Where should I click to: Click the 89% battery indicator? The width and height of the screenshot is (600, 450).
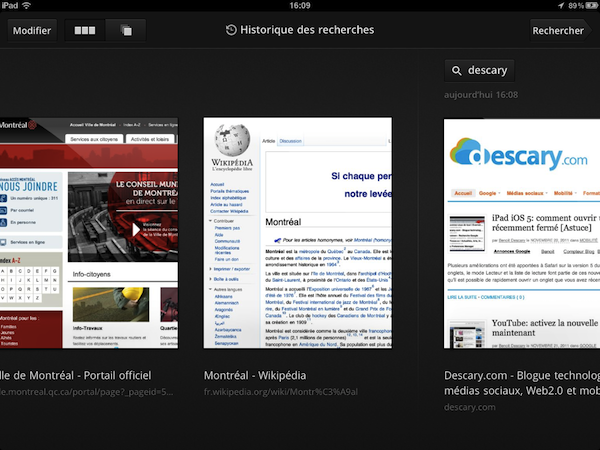click(x=583, y=5)
